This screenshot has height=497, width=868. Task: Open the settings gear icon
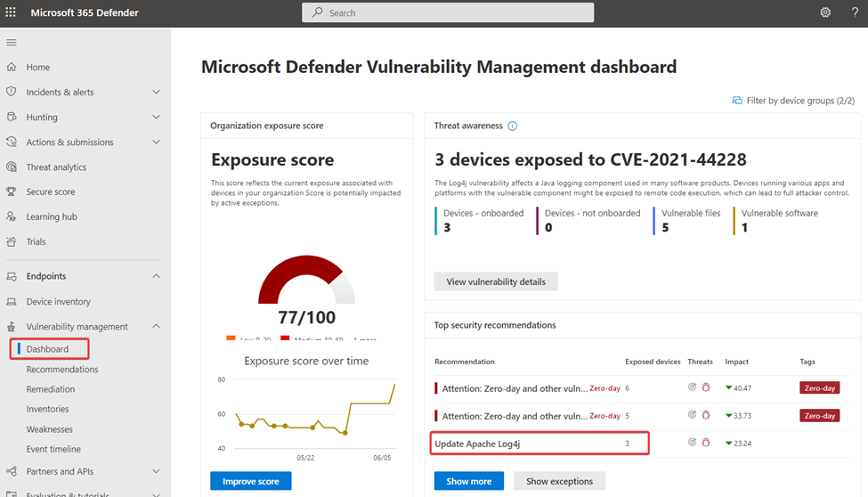tap(825, 12)
